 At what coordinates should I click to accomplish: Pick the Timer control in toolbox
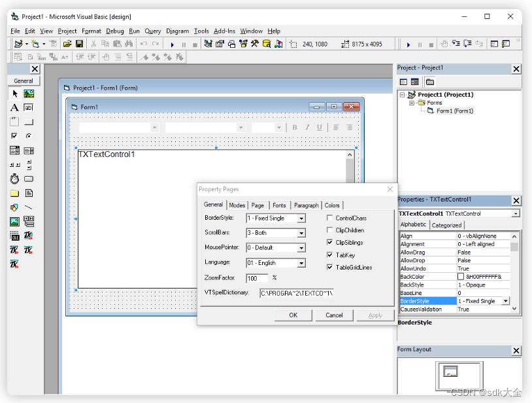pyautogui.click(x=14, y=179)
